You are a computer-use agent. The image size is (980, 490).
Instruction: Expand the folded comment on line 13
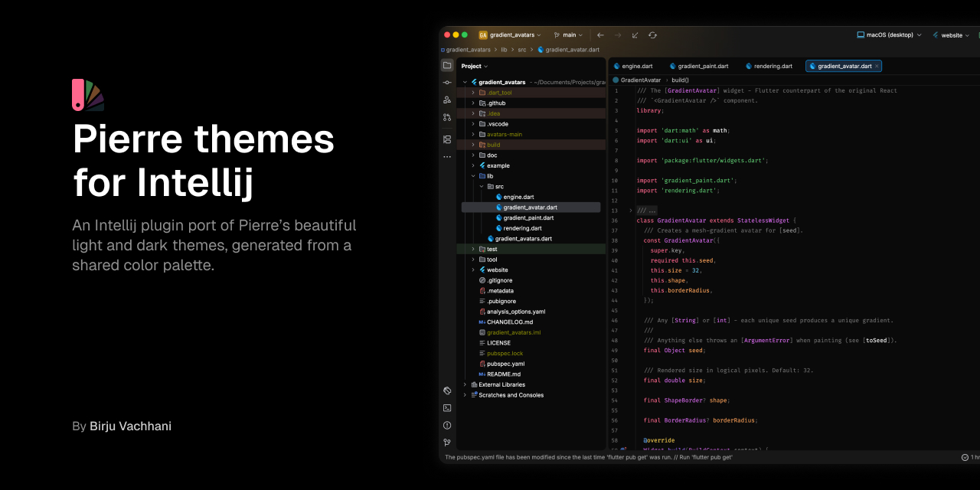631,211
